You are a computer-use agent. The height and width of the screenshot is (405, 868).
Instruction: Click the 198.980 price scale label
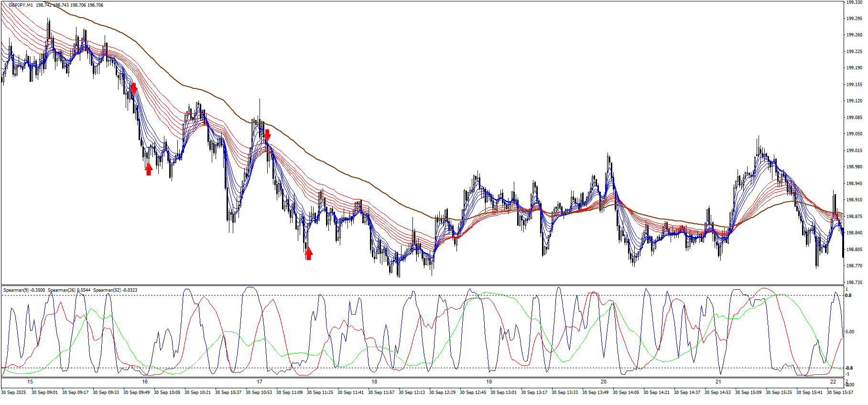[854, 167]
